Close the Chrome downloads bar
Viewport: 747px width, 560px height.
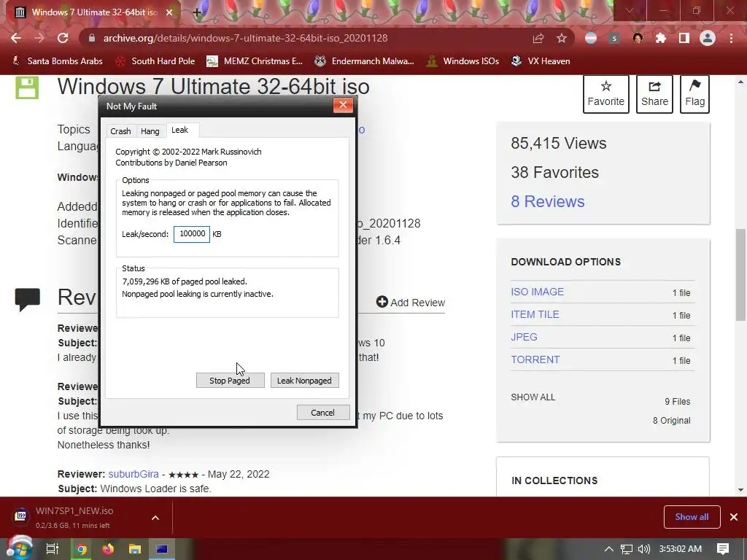pos(734,517)
